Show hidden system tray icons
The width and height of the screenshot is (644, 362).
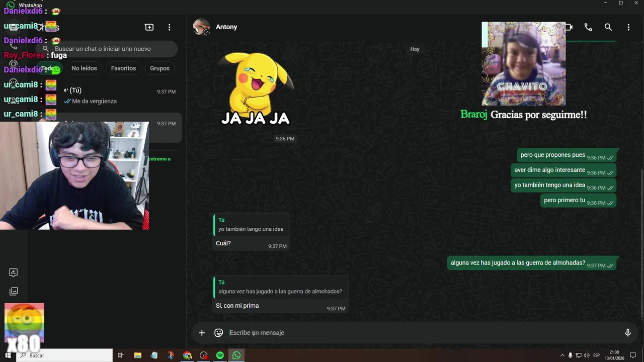click(x=562, y=355)
